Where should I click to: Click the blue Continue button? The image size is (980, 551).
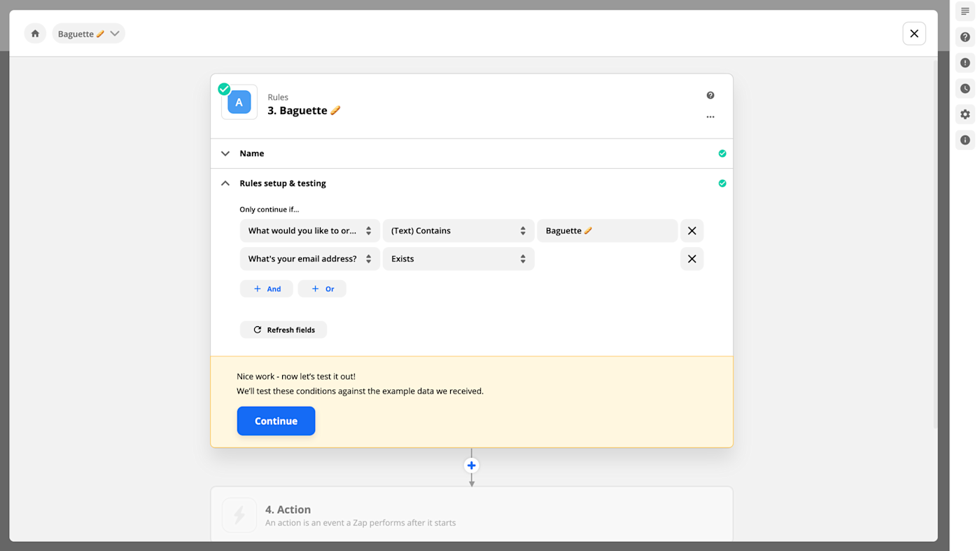click(276, 421)
